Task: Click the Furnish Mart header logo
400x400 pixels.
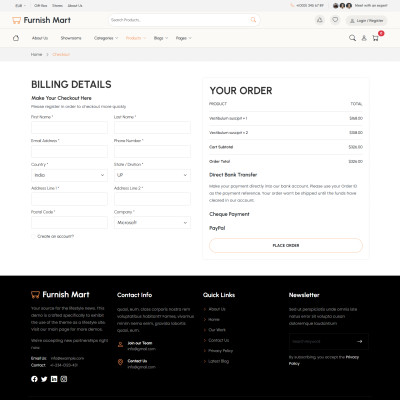Action: (41, 20)
